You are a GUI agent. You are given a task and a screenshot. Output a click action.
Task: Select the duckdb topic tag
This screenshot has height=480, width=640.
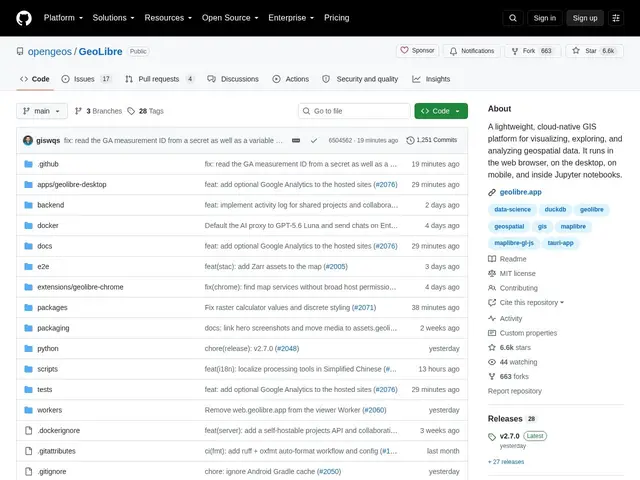(555, 209)
